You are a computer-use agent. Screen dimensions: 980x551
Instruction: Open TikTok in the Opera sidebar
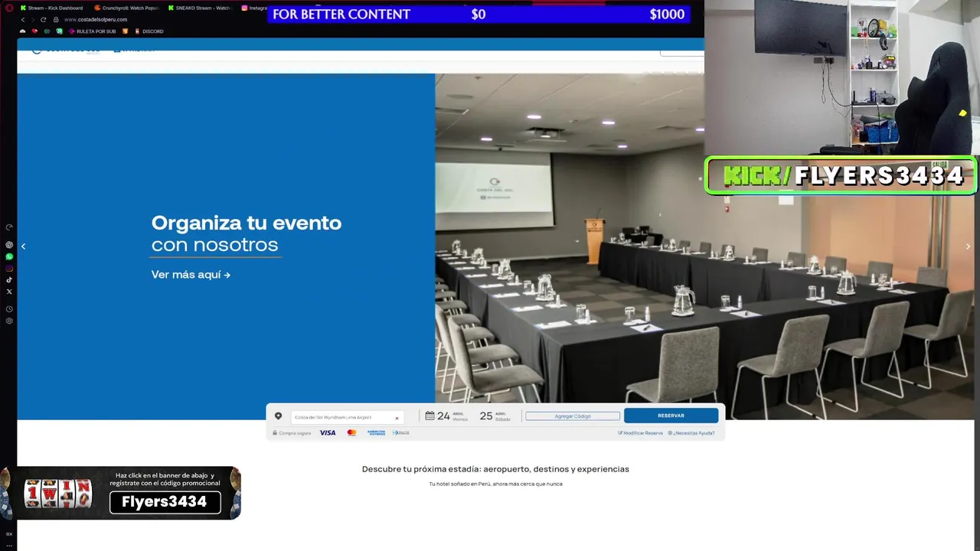click(9, 279)
